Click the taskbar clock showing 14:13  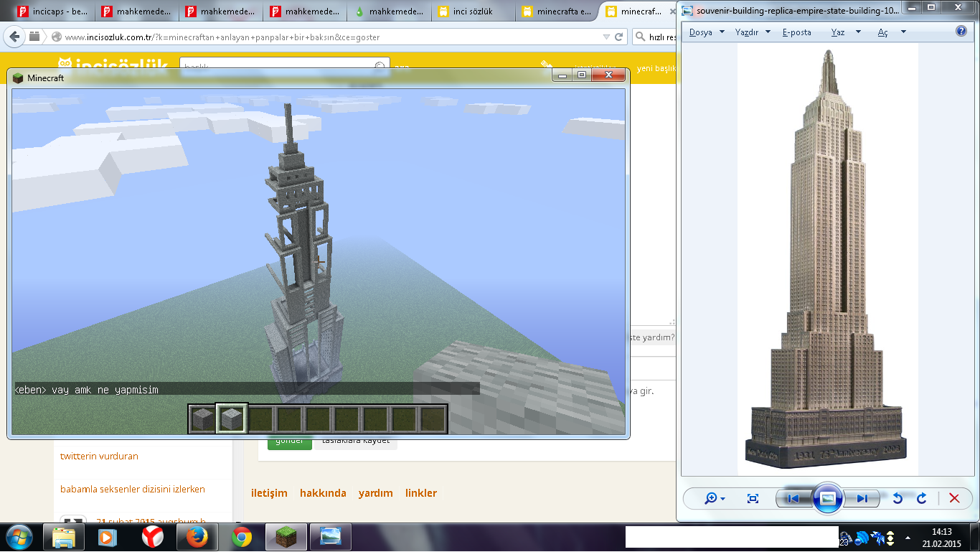[941, 538]
